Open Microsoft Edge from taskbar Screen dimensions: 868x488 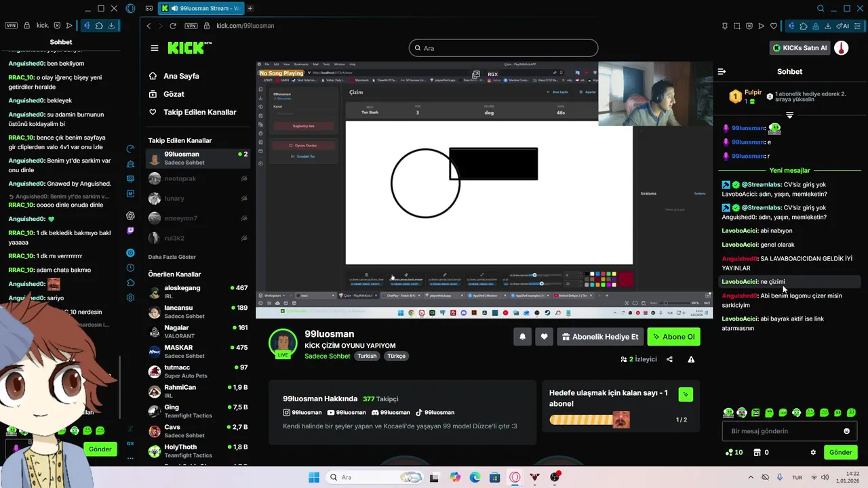coord(475,477)
